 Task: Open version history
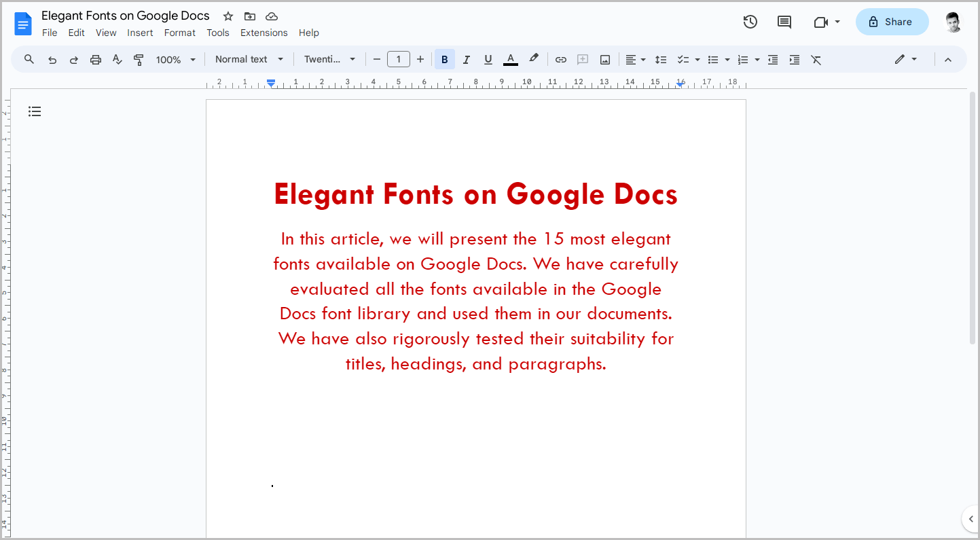pyautogui.click(x=750, y=21)
